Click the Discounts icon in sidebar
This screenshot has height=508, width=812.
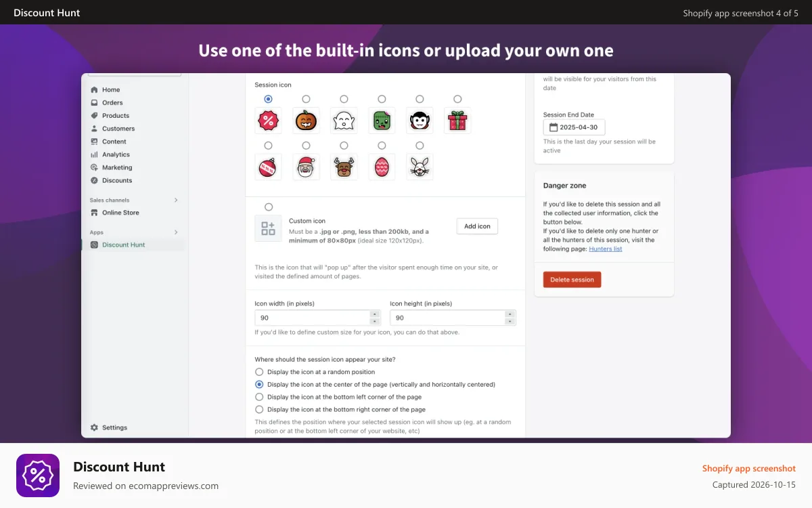click(95, 180)
